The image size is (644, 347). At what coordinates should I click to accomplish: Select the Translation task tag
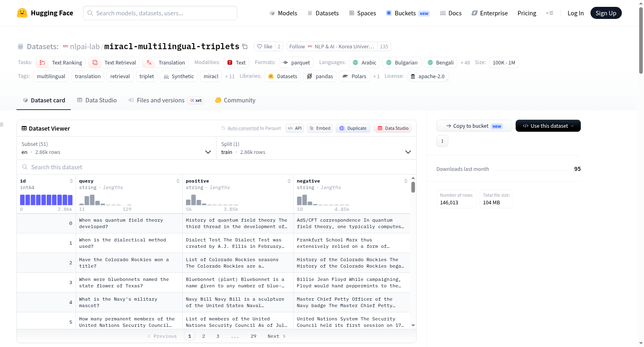[165, 62]
